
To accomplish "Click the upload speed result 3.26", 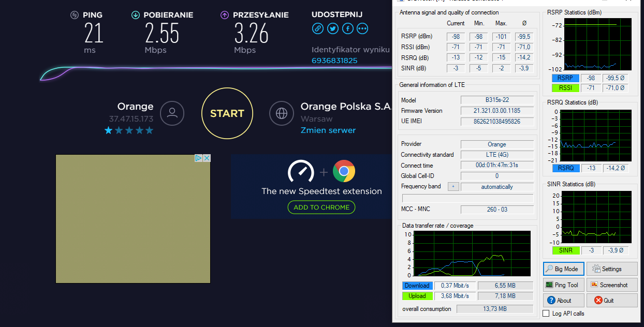I will (252, 33).
